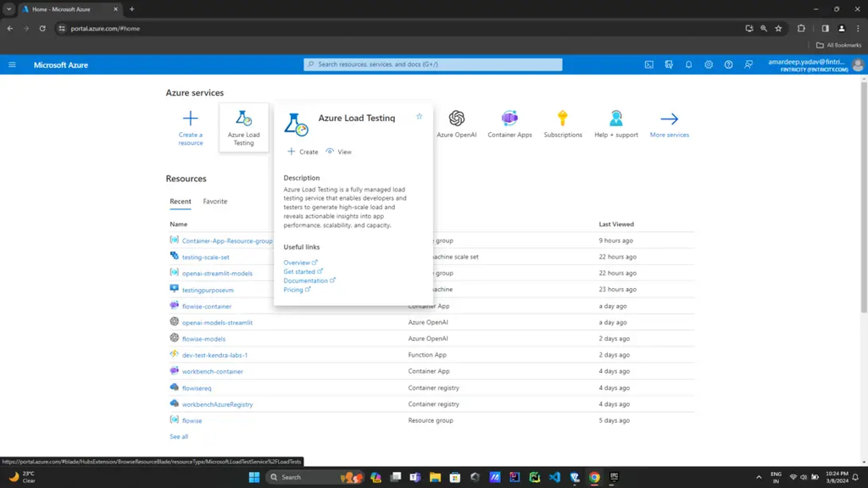Viewport: 868px width, 488px height.
Task: Open the flowise resource group
Action: (192, 421)
